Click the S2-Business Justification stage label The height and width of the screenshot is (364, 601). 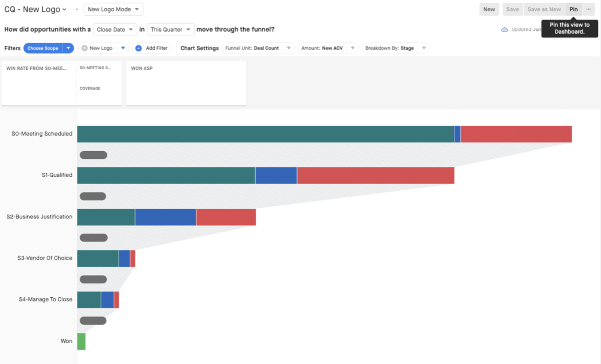click(39, 217)
